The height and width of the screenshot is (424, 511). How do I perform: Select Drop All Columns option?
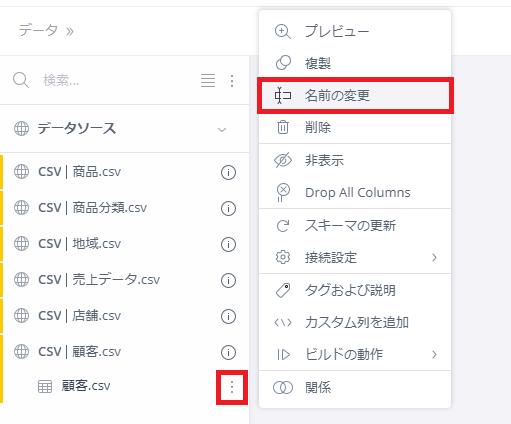coord(355,192)
